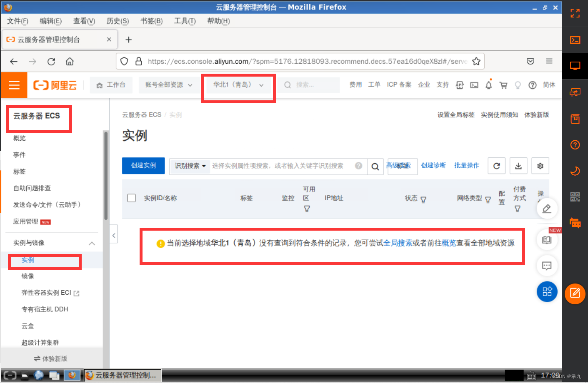The image size is (588, 383).
Task: Open the sidebar help circle icon
Action: [575, 145]
